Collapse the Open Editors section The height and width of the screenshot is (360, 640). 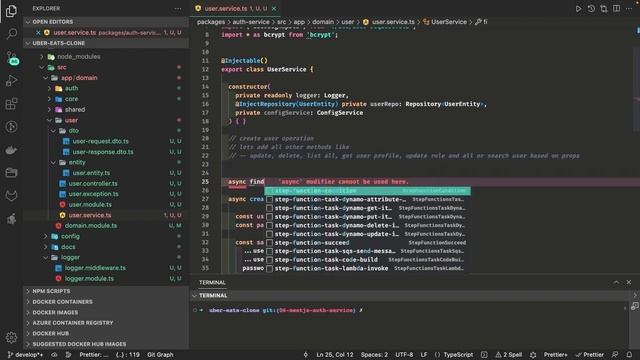tap(28, 22)
